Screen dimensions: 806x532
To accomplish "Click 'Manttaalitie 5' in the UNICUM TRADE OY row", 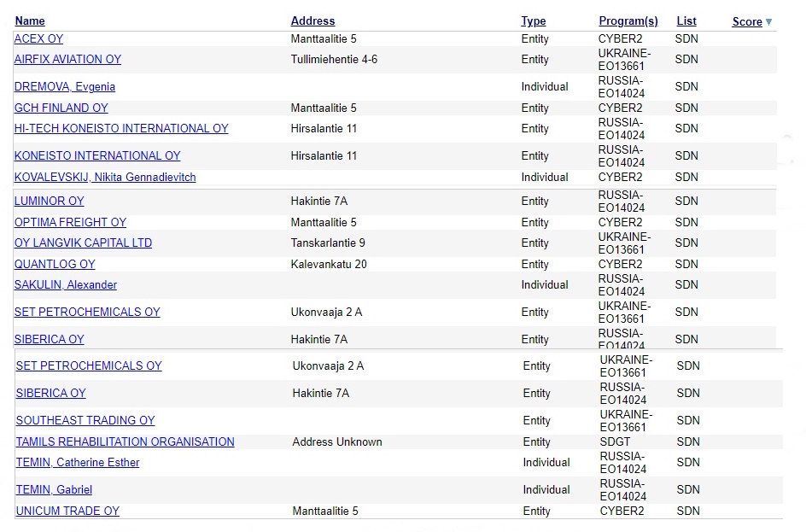I will coord(325,512).
